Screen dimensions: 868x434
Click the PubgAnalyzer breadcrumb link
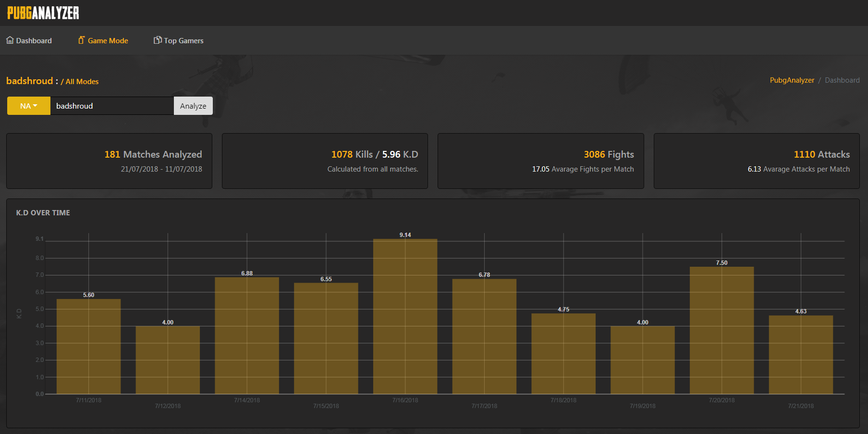792,80
